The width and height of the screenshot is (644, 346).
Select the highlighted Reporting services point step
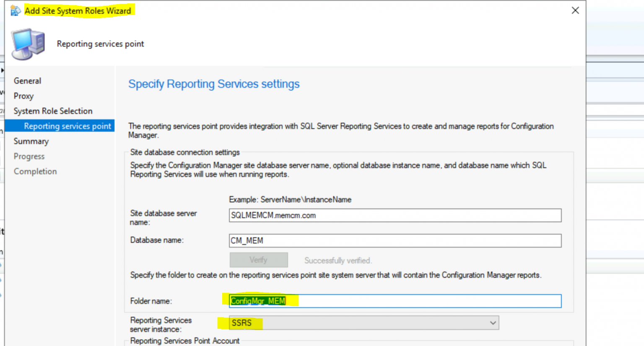(67, 126)
